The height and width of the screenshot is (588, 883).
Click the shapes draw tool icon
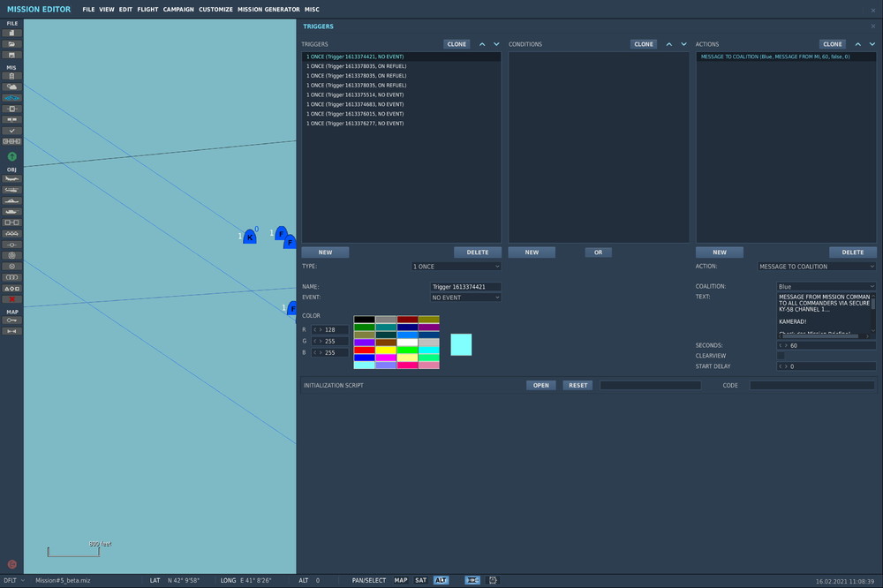click(x=11, y=289)
